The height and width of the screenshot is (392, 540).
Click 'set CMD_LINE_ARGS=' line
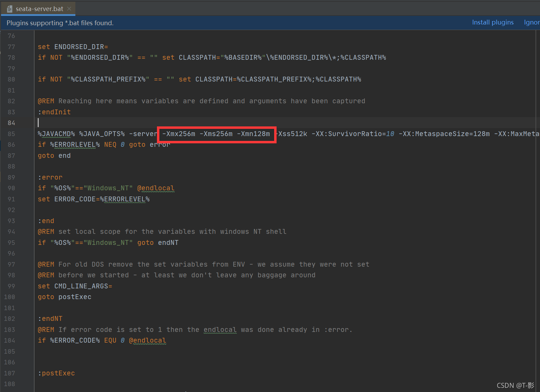pos(75,286)
